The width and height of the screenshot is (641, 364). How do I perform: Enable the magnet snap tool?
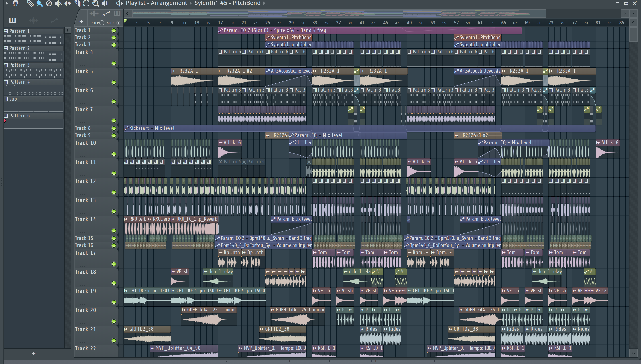16,3
